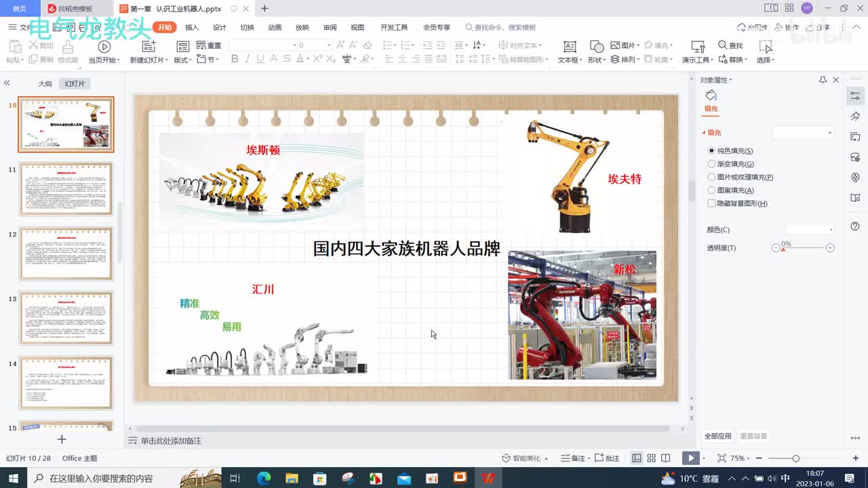Open File Explorer from taskbar
This screenshot has height=488, width=868.
pos(292,478)
